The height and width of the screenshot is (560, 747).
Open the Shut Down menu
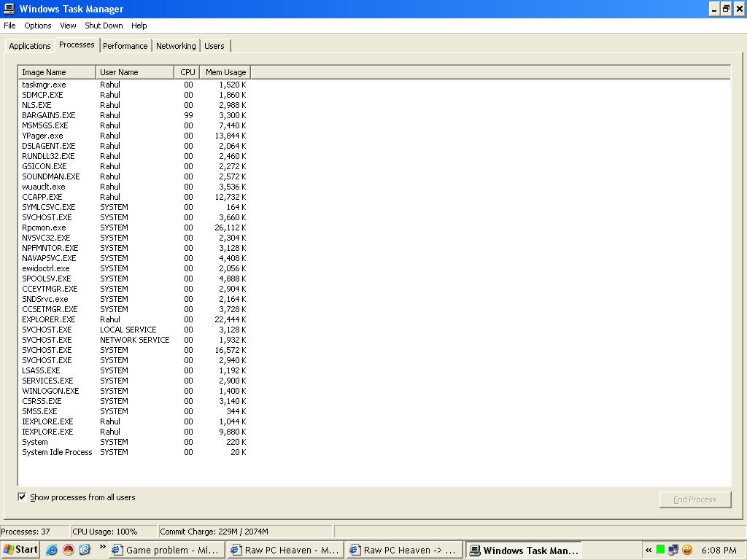(104, 26)
